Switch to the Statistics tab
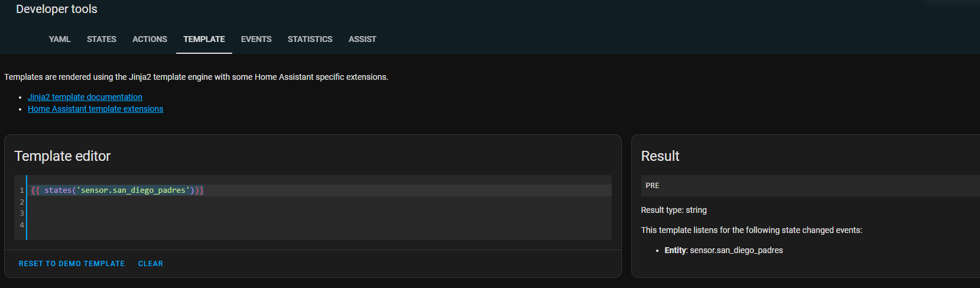 [x=310, y=39]
